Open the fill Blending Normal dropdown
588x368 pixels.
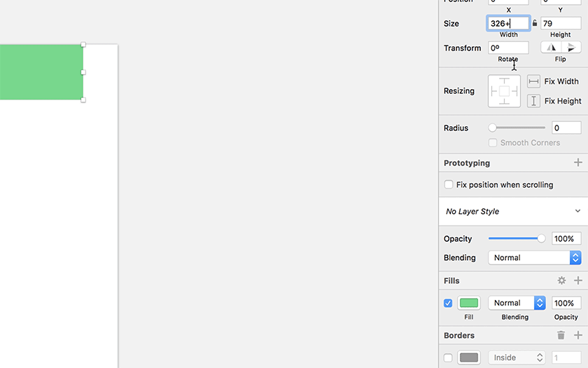click(517, 303)
